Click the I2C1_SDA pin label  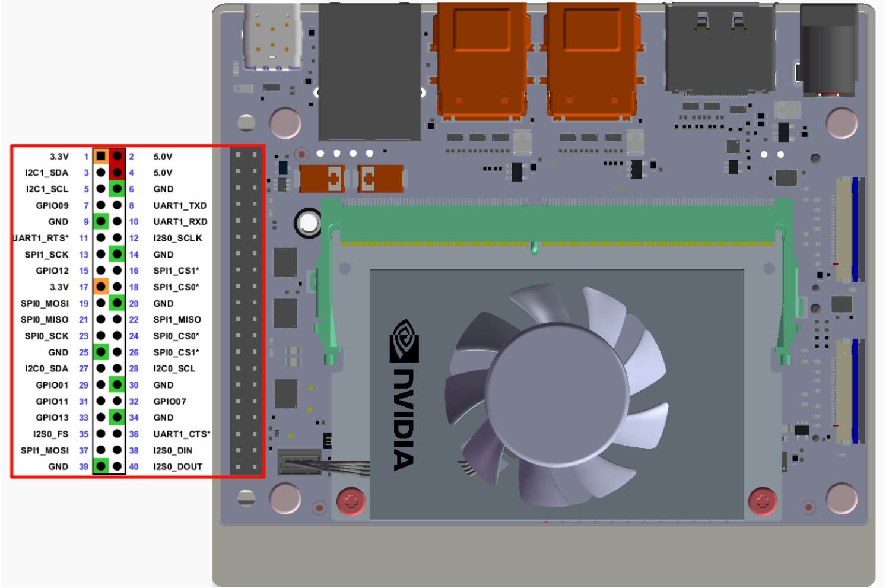[x=46, y=173]
